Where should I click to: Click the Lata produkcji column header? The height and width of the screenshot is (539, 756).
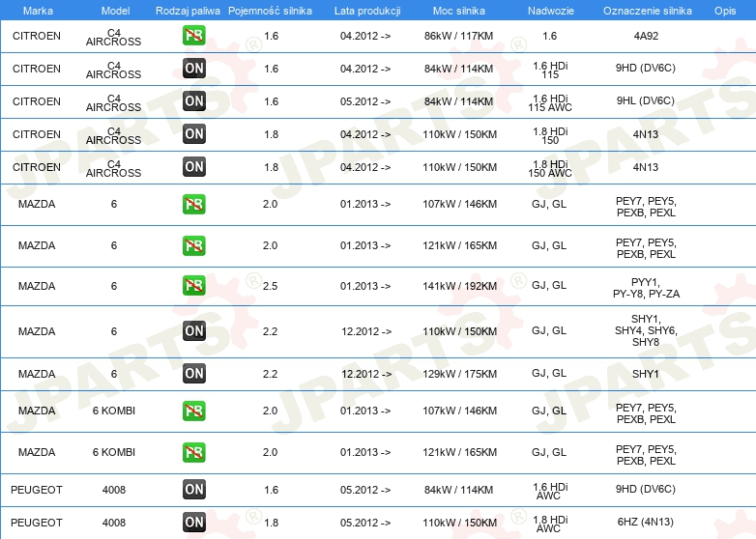point(364,10)
